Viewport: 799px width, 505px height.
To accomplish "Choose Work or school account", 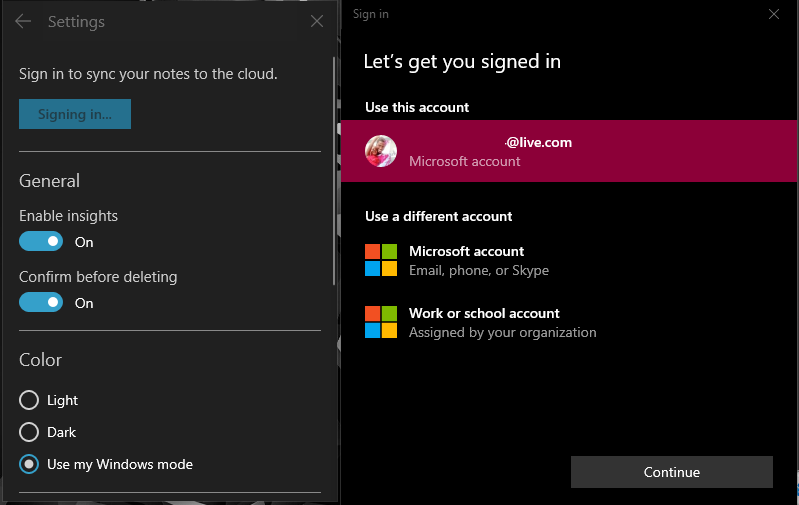I will (569, 323).
